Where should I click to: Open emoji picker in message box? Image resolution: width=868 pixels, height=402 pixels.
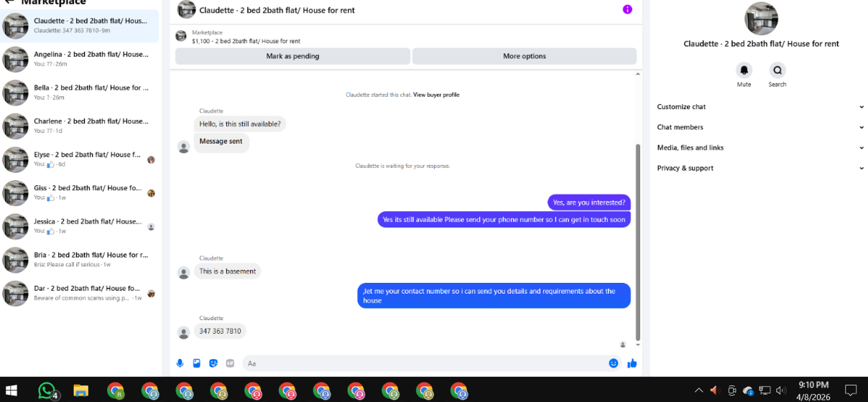pyautogui.click(x=613, y=363)
